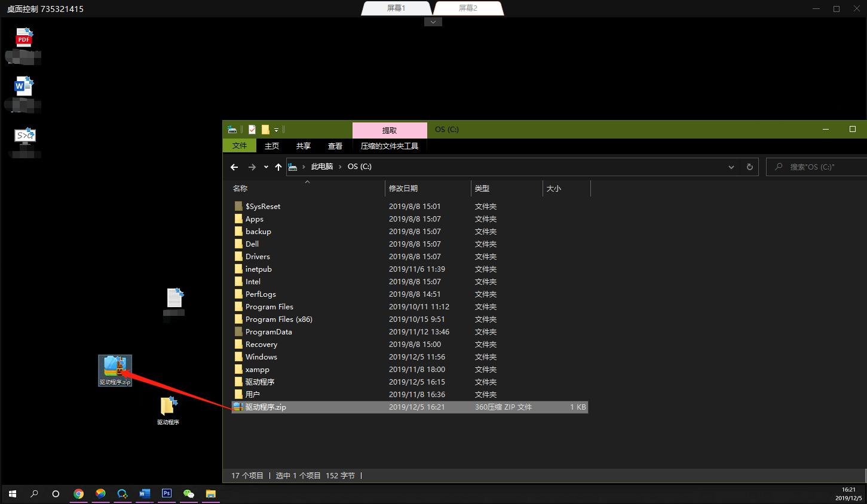Open Customize Quick Access Toolbar dropdown
The width and height of the screenshot is (867, 504).
point(276,130)
